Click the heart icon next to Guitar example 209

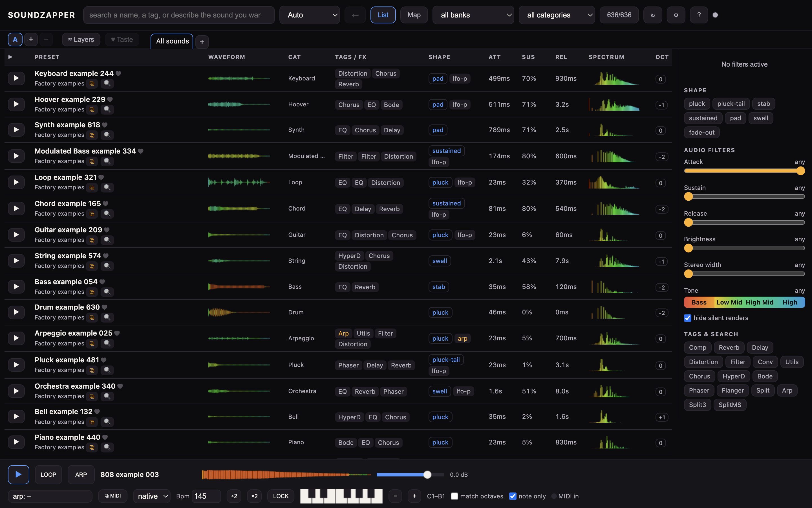point(107,230)
